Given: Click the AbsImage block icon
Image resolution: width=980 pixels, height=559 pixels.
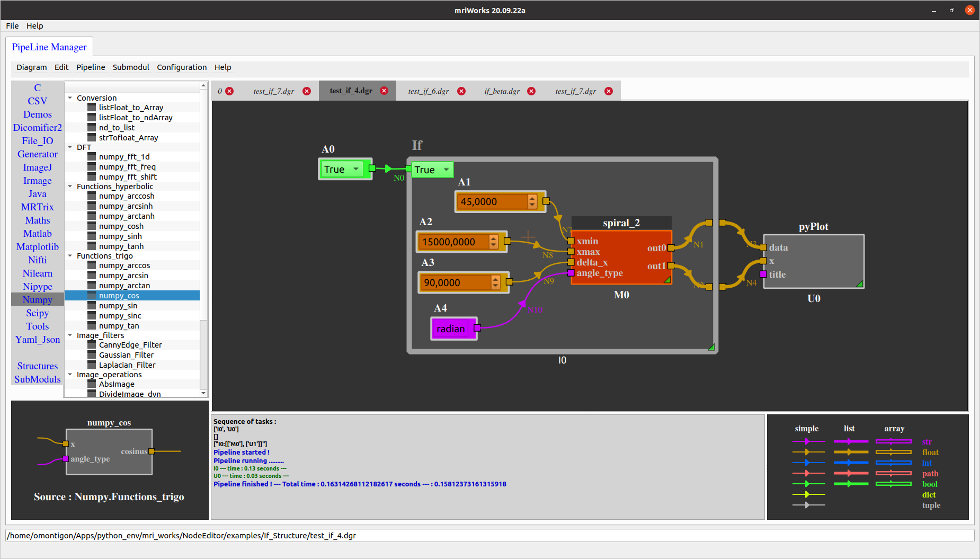Looking at the screenshot, I should pyautogui.click(x=92, y=384).
